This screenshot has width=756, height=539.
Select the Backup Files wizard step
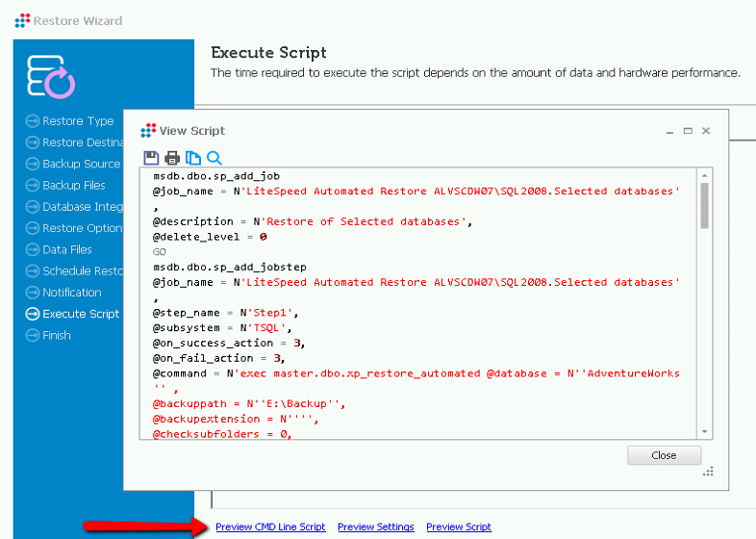tap(73, 185)
